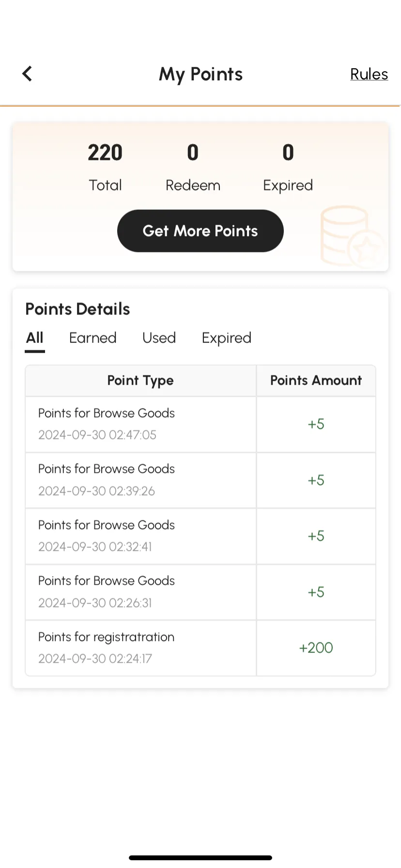This screenshot has height=868, width=401.
Task: Click the Point Type column header
Action: click(x=140, y=381)
